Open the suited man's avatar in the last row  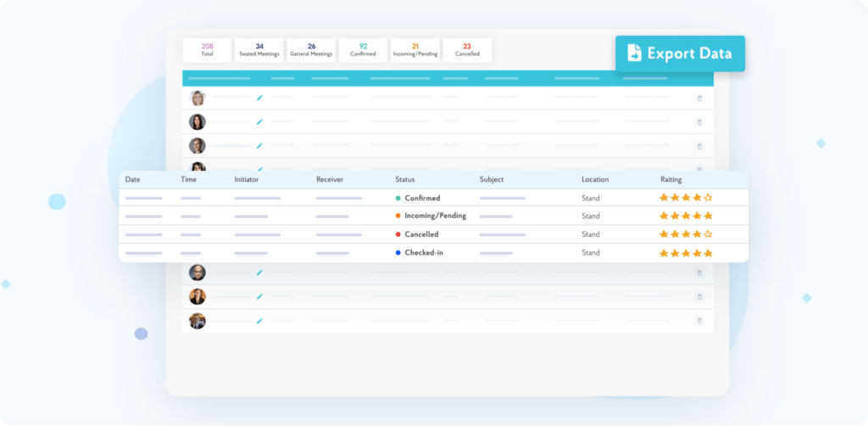[197, 321]
